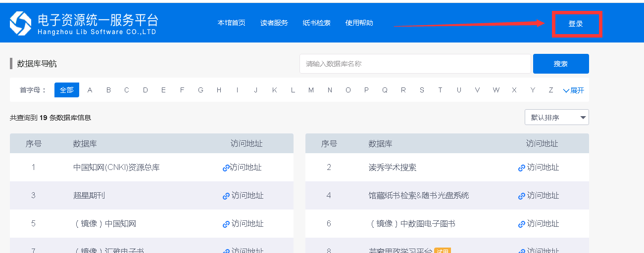Viewport: 644px width, 253px height.
Task: Click link icon beside 中国知网(CNKI)资源总库
Action: point(226,168)
